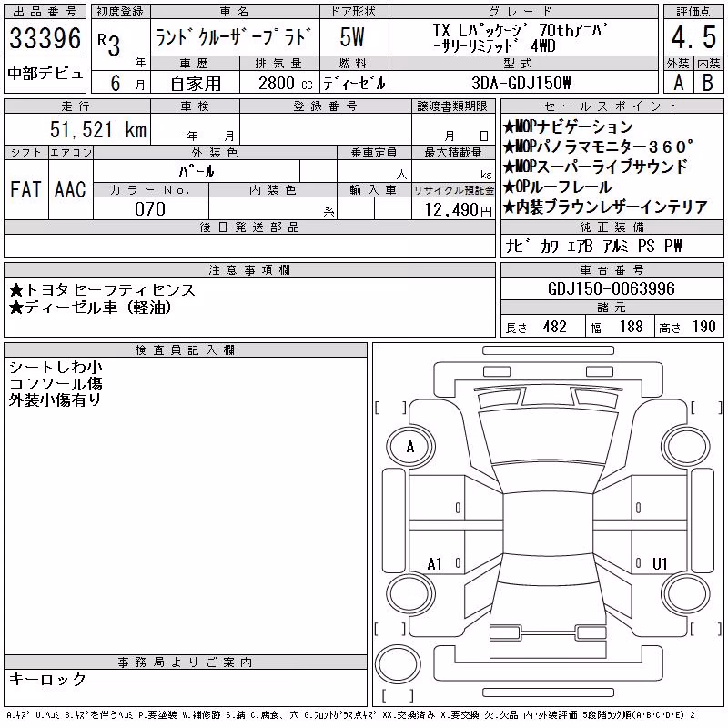Select the MOPパノラマモニター360° line
Viewport: 728px width, 728px height.
tap(598, 147)
